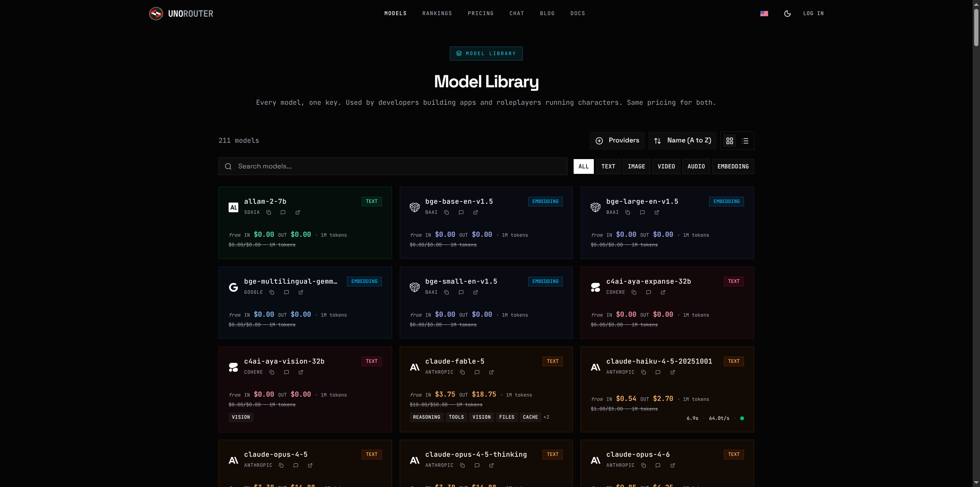Viewport: 980px width, 487px height.
Task: Open external link for bge-base-en-v1.5
Action: (x=475, y=213)
